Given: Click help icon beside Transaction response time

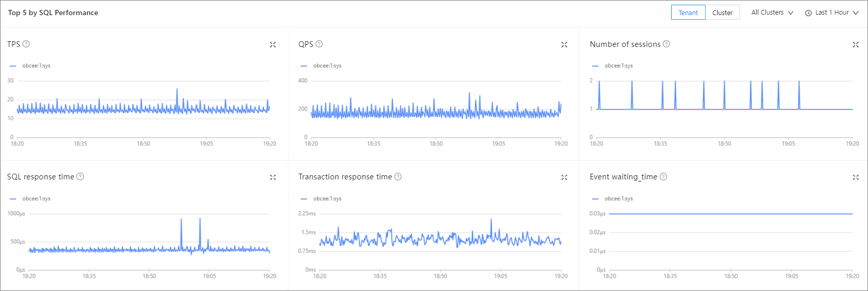Looking at the screenshot, I should coord(398,177).
